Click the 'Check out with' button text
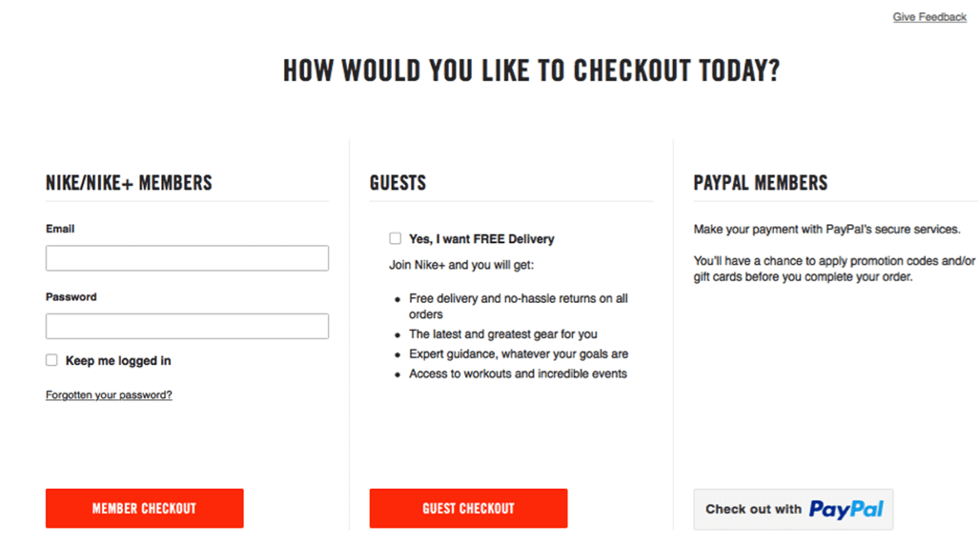Viewport: 980px width, 546px height. click(753, 509)
